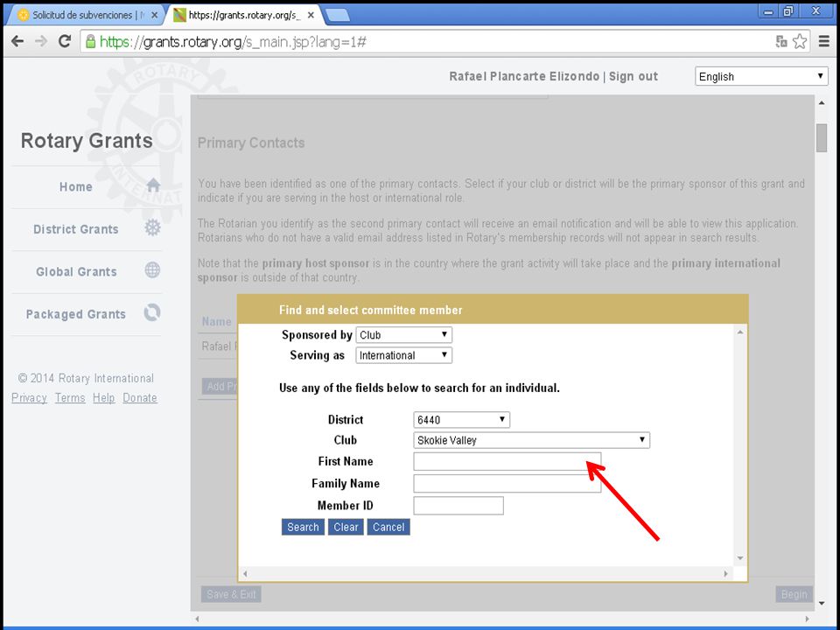Click the page scrollbar up arrow
This screenshot has height=630, width=840.
[x=822, y=103]
